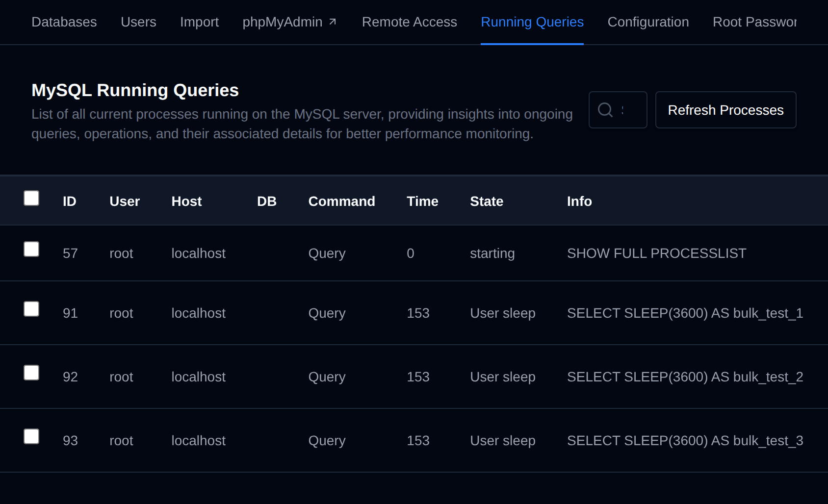Click the localhost host cell for ID 91
This screenshot has width=828, height=504.
(198, 313)
